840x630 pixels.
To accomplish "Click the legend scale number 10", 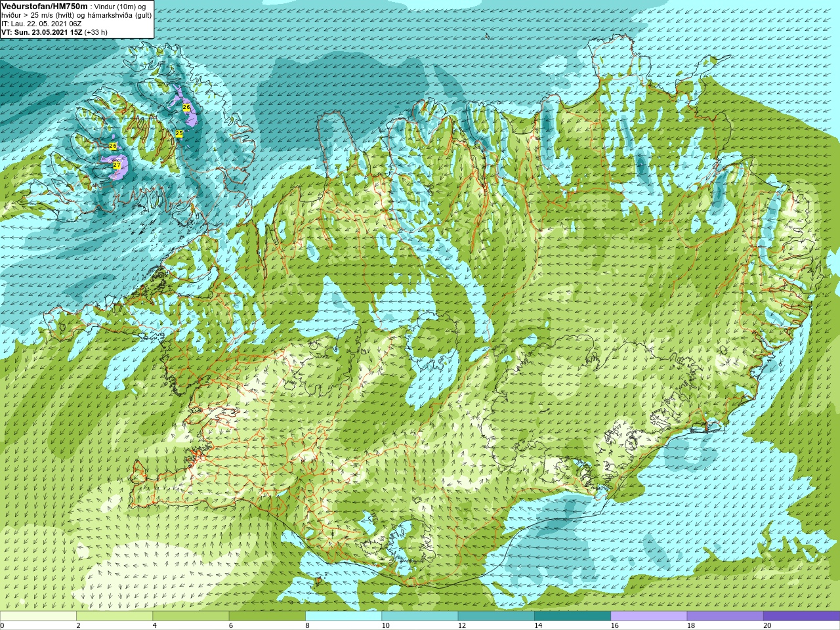I will (x=385, y=625).
